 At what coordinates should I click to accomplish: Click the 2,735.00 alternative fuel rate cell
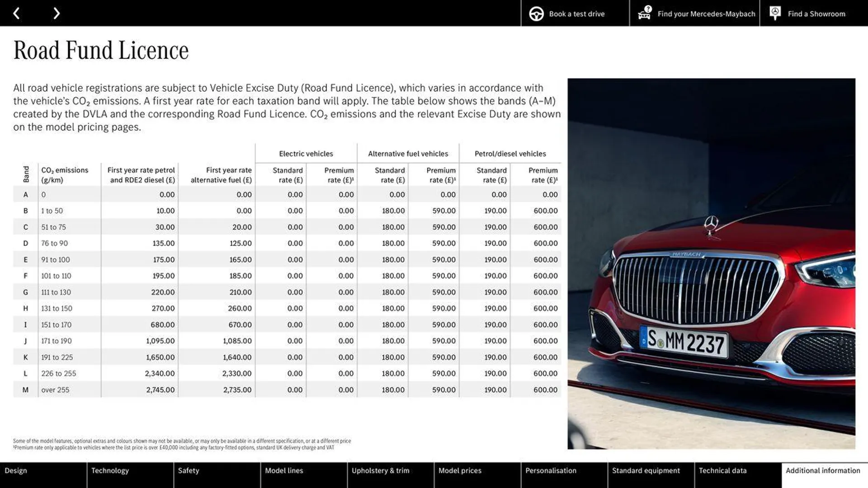(x=237, y=390)
